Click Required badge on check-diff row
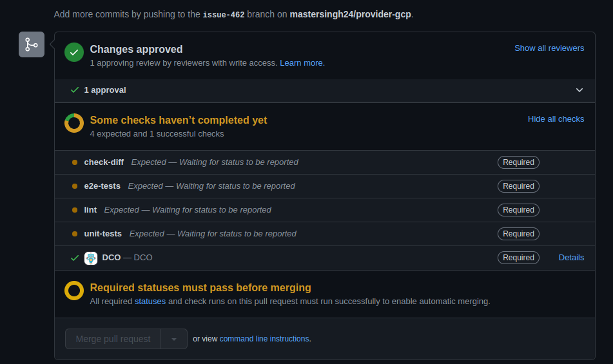The width and height of the screenshot is (613, 364). click(x=518, y=162)
